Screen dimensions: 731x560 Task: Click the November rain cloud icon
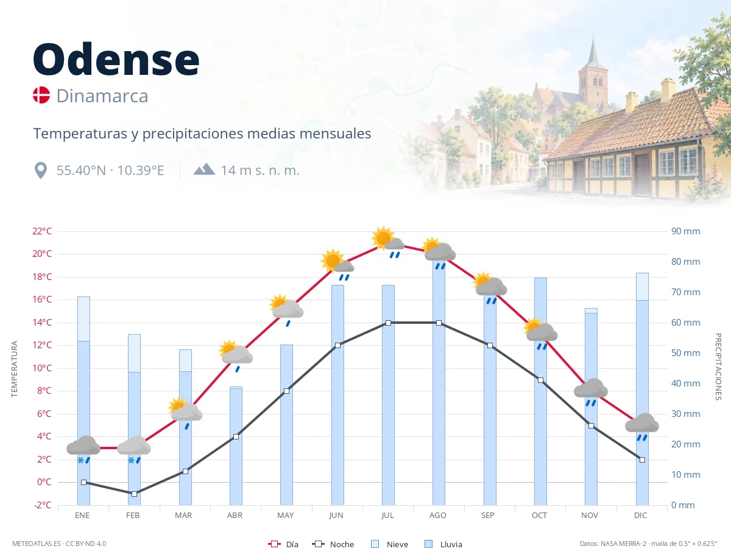point(591,392)
